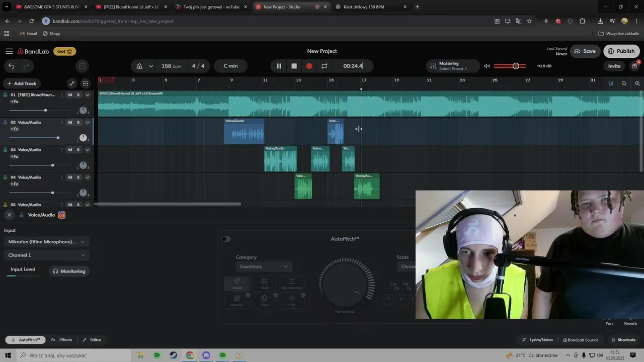Add a new track
Image resolution: width=644 pixels, height=362 pixels.
point(22,83)
